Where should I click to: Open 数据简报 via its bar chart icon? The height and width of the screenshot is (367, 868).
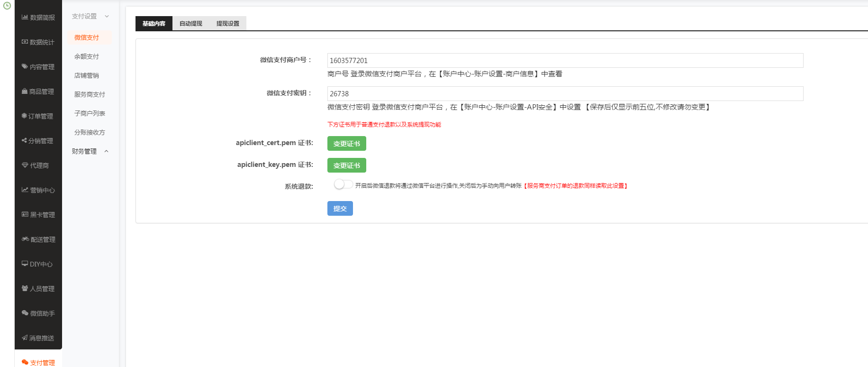25,17
